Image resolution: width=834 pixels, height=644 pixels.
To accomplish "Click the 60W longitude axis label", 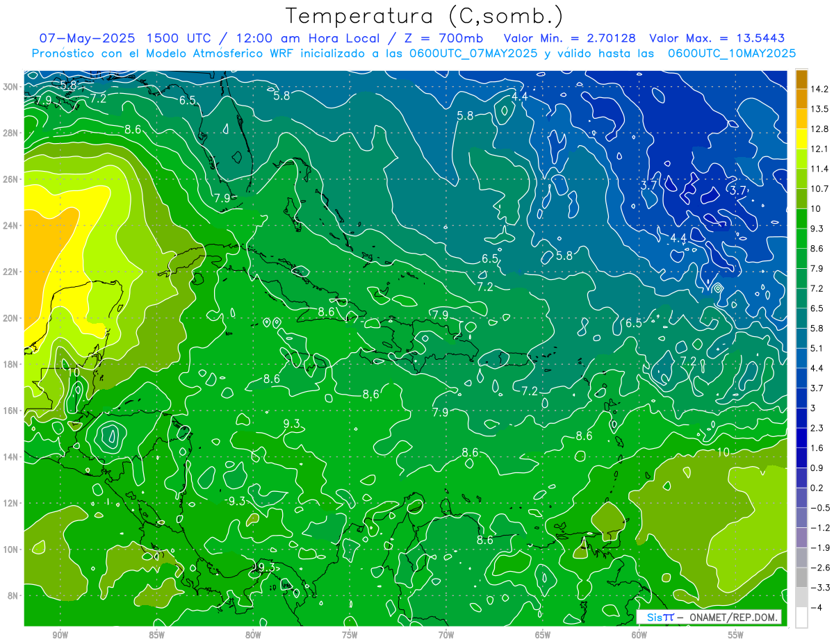I will [x=639, y=635].
